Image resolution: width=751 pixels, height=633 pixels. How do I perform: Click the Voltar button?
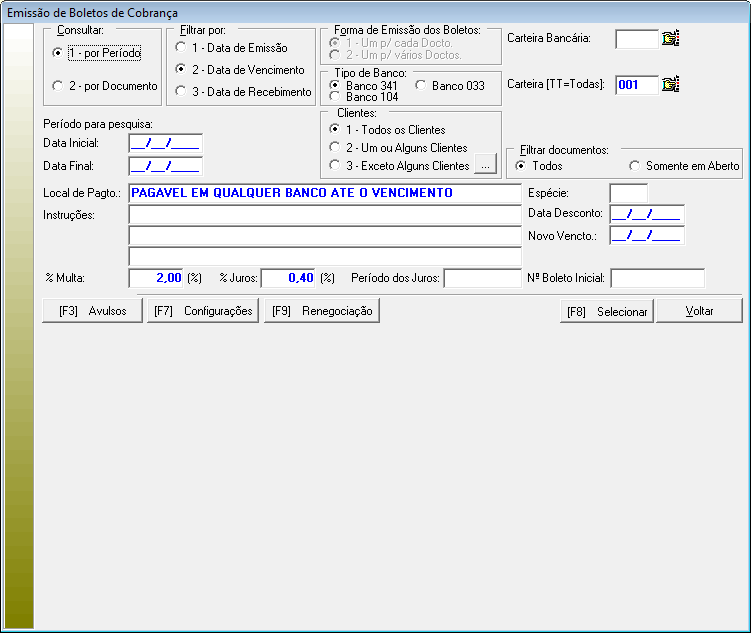pos(699,312)
